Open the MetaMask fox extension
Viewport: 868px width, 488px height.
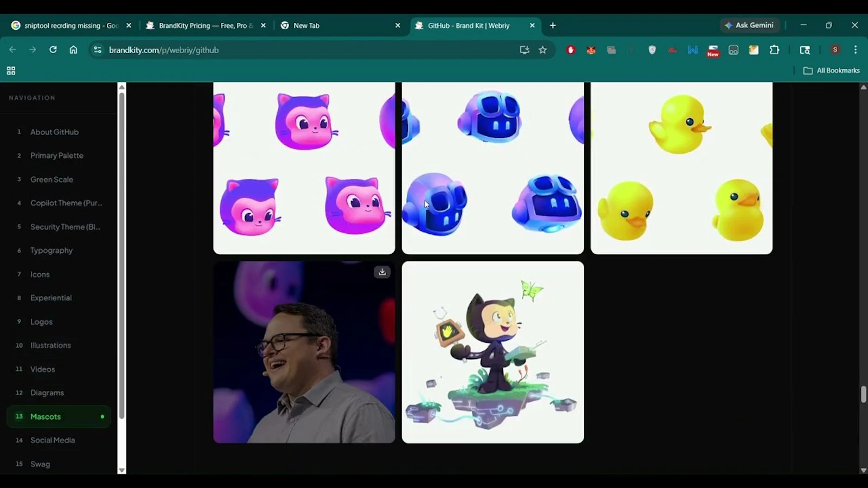pos(591,50)
